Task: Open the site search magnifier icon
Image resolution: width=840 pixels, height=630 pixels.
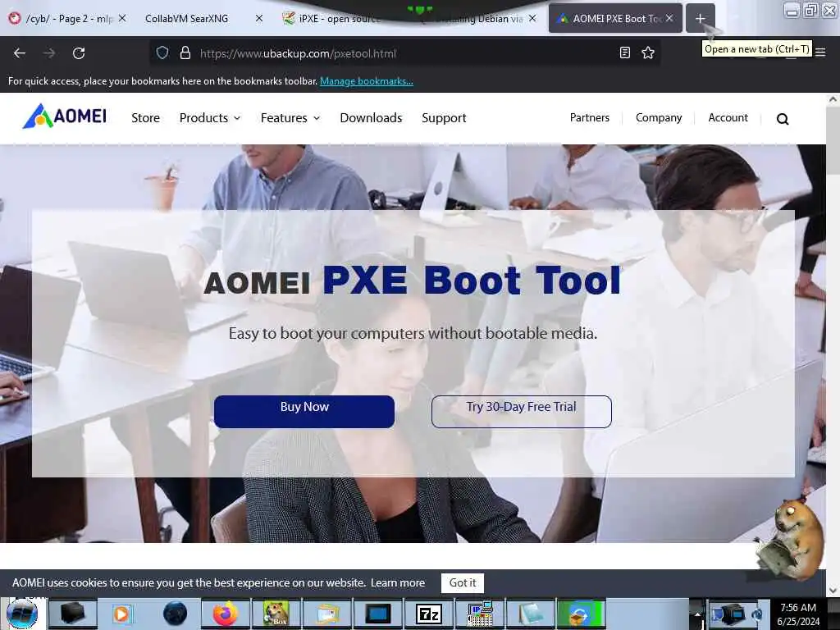Action: click(783, 119)
